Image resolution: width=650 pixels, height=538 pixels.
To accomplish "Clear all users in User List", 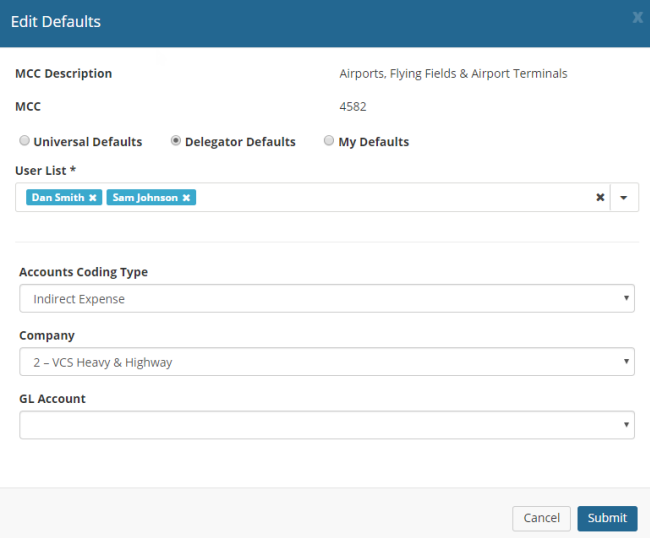I will coord(600,197).
